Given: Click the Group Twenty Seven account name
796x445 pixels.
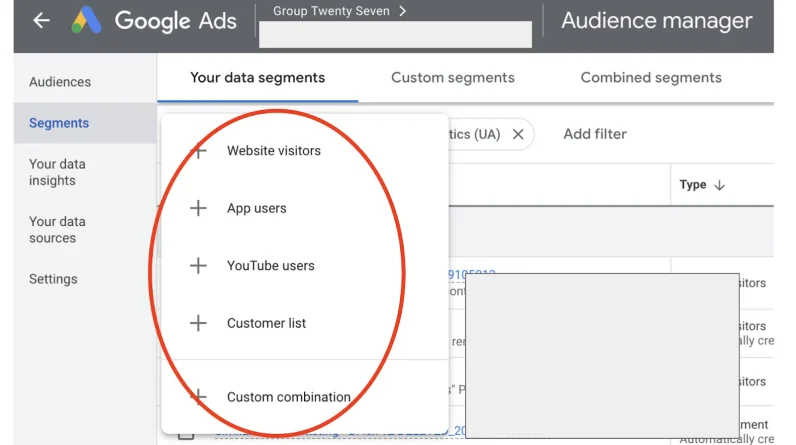Looking at the screenshot, I should 331,11.
